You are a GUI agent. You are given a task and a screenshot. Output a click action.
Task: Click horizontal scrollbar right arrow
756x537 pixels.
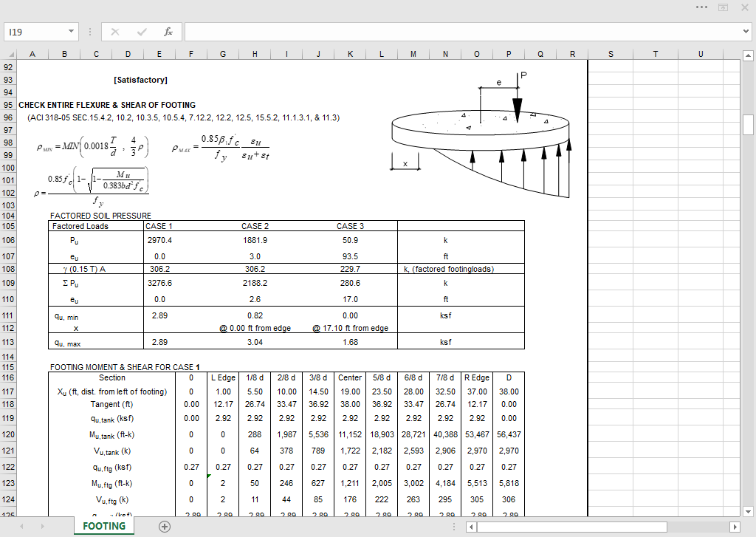[735, 527]
